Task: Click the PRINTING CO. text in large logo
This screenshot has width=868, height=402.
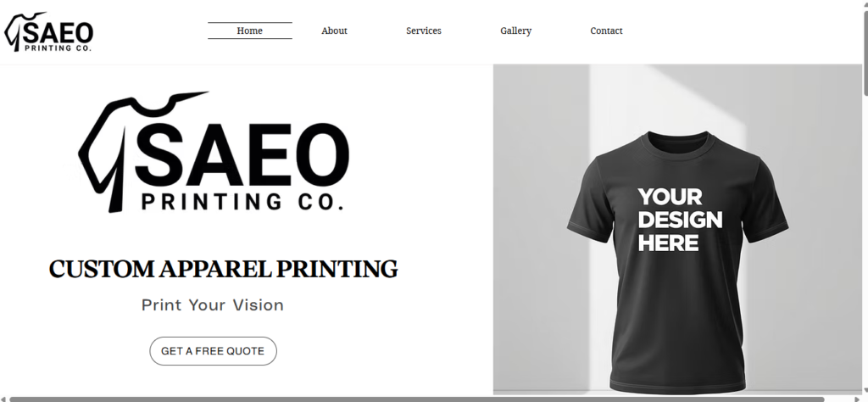Action: [242, 202]
